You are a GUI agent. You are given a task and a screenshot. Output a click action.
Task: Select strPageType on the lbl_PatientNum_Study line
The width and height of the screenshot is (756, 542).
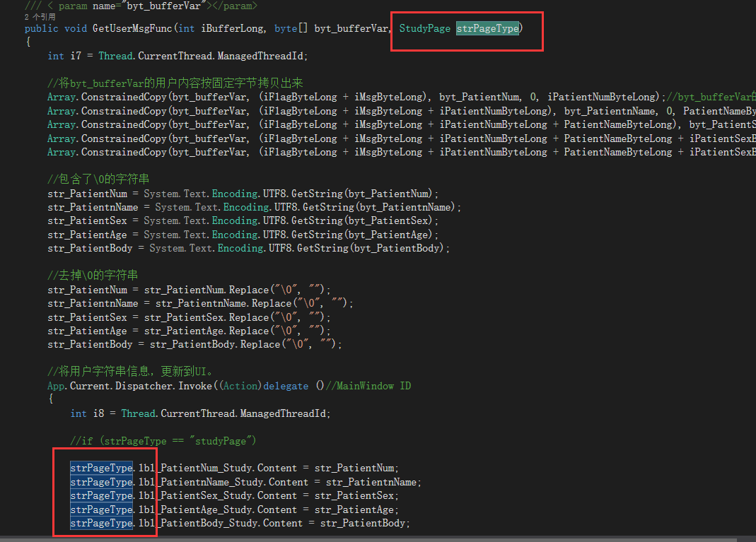(100, 467)
